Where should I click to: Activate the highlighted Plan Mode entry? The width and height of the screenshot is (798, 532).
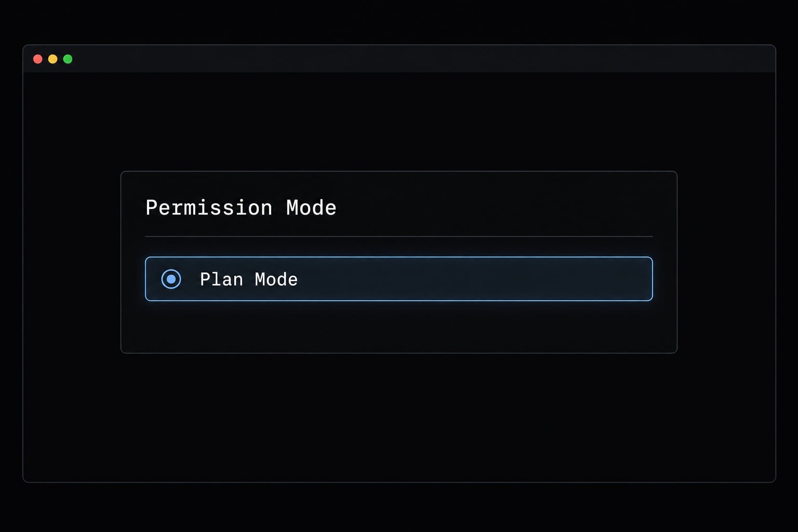point(398,279)
